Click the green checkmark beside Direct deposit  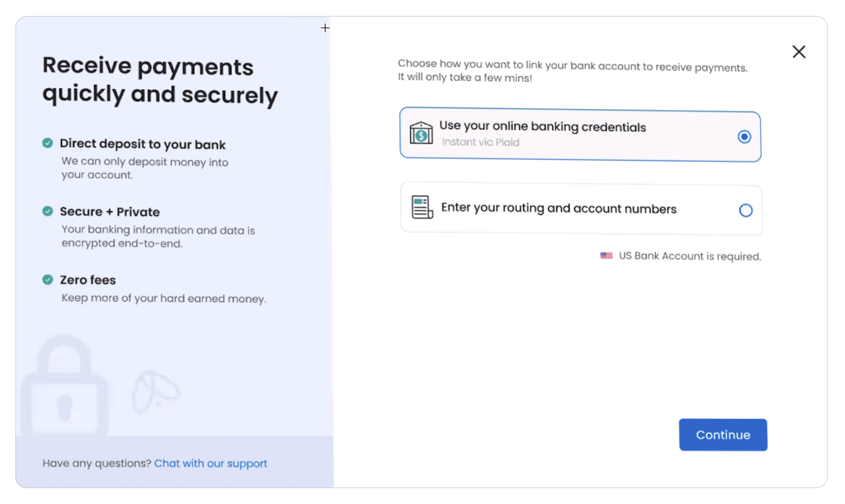click(x=48, y=143)
